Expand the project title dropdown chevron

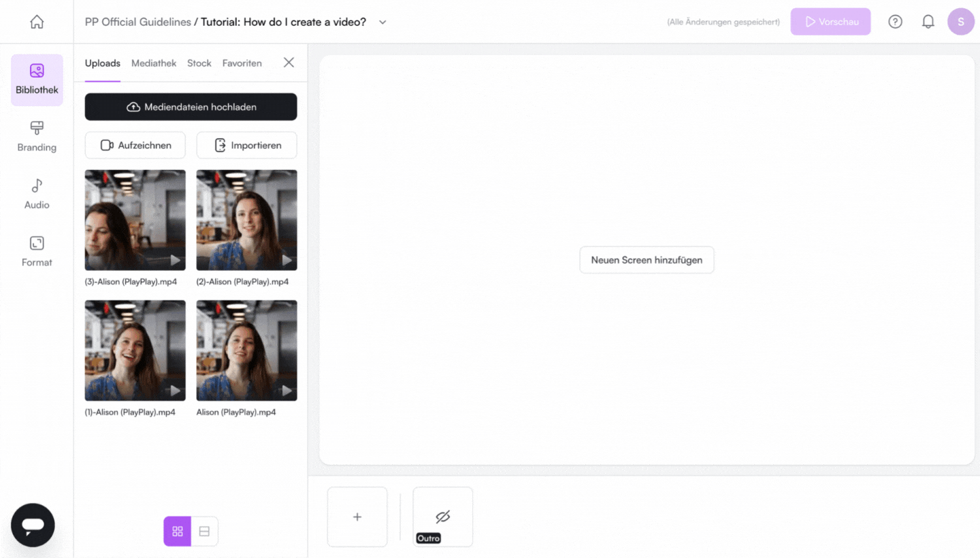point(382,22)
